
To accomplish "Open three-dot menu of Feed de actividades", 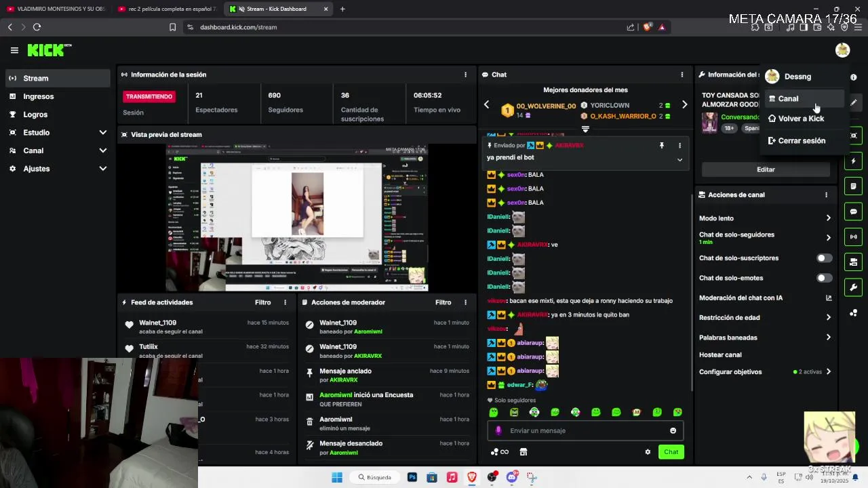I will 285,302.
